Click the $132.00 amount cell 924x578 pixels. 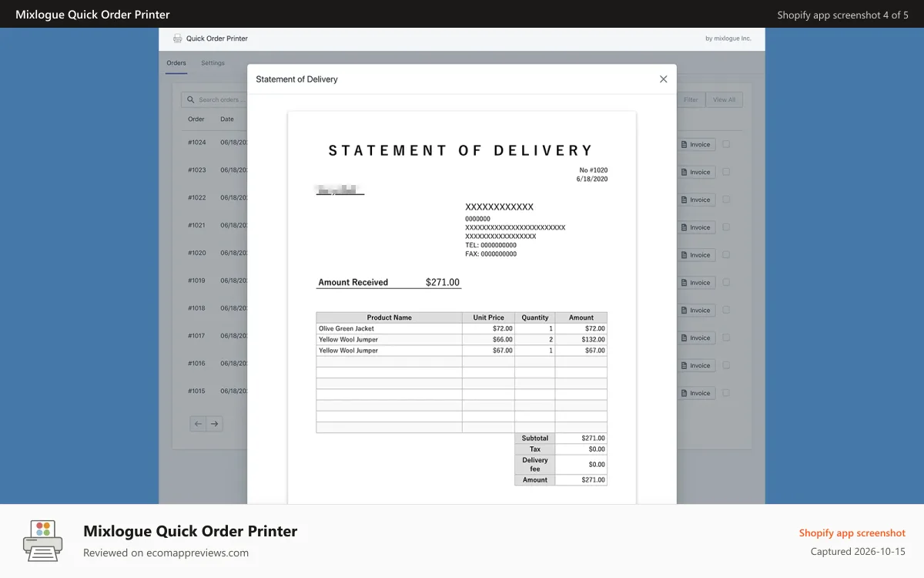coord(581,339)
